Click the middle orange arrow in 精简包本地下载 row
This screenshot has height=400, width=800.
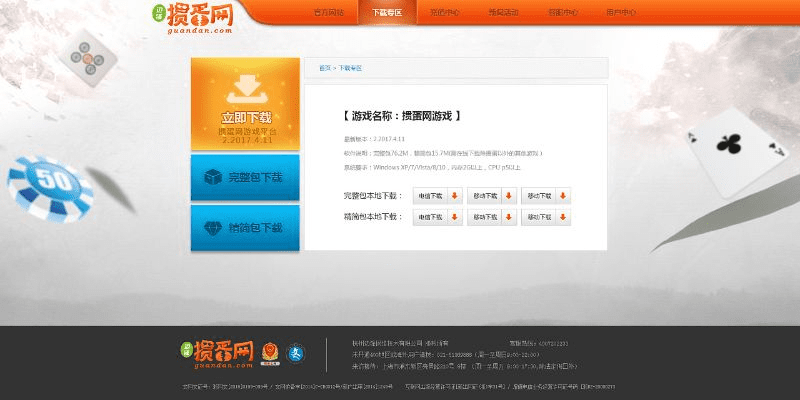click(509, 217)
